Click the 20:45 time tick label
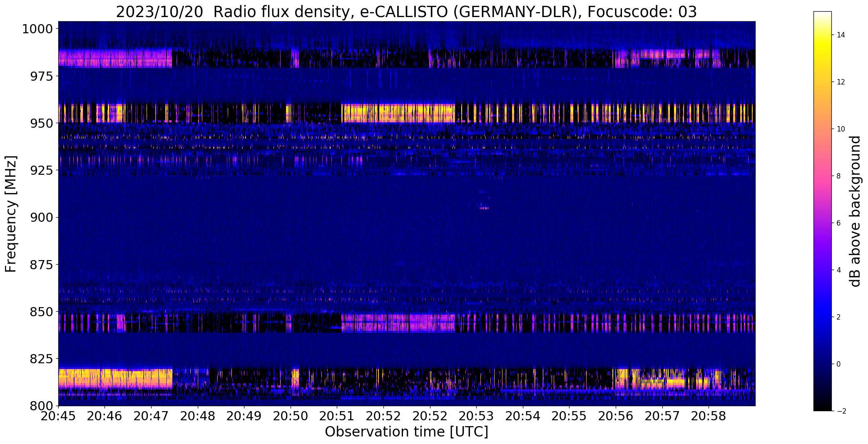 point(58,416)
